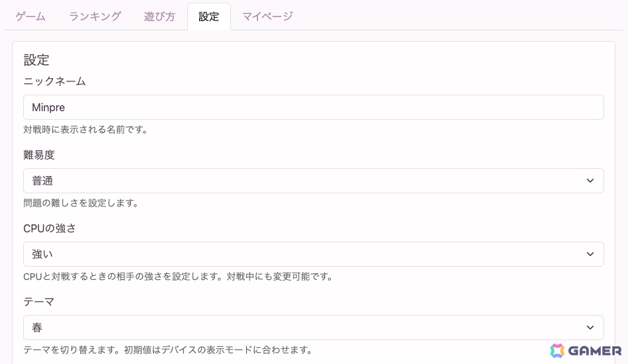Viewport: 628px width, 364px height.
Task: Click the help text about テーマを切り替えます
Action: coord(168,350)
